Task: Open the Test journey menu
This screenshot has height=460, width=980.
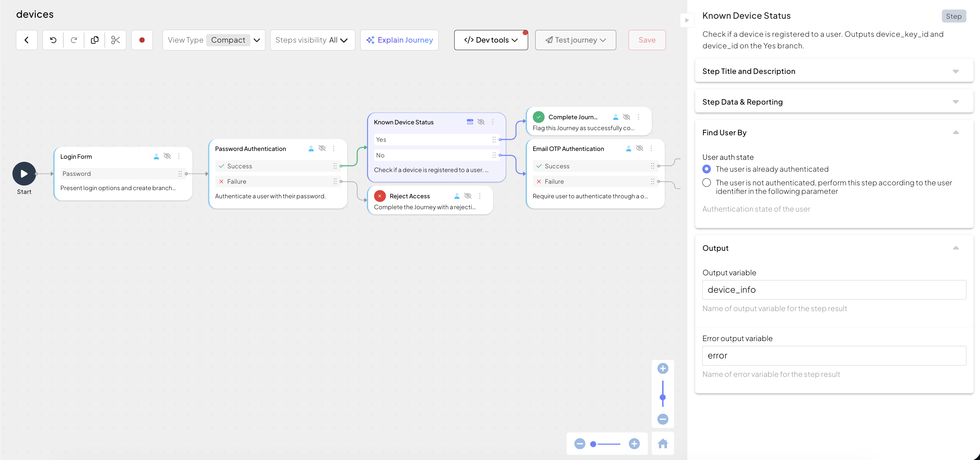Action: pos(575,40)
